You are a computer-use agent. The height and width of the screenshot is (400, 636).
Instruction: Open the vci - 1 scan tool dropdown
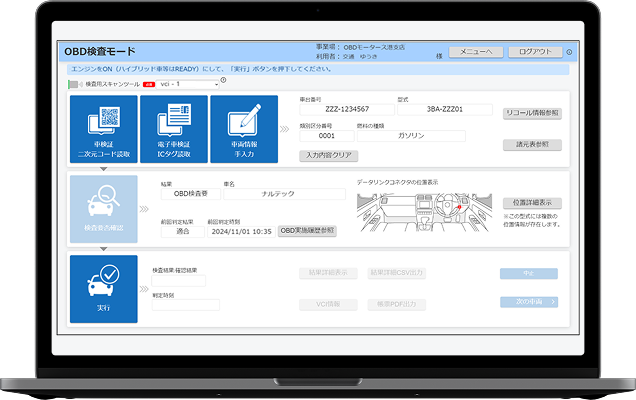[x=187, y=84]
